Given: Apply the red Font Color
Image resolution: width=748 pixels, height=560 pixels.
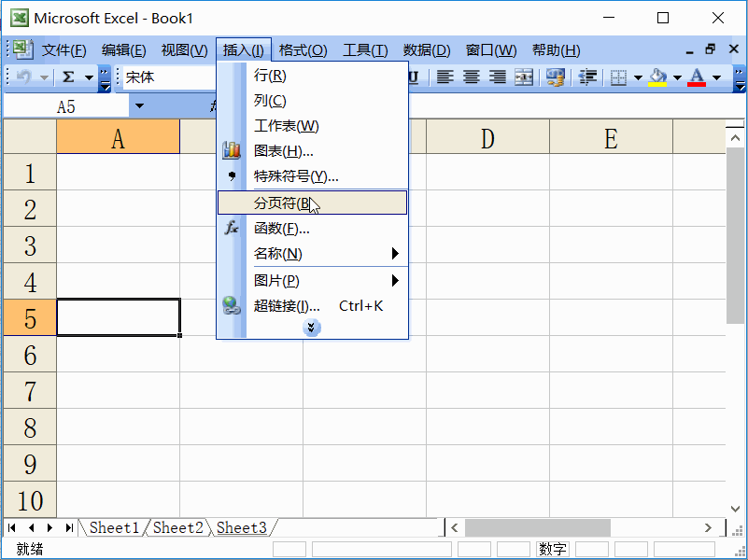Looking at the screenshot, I should point(697,77).
